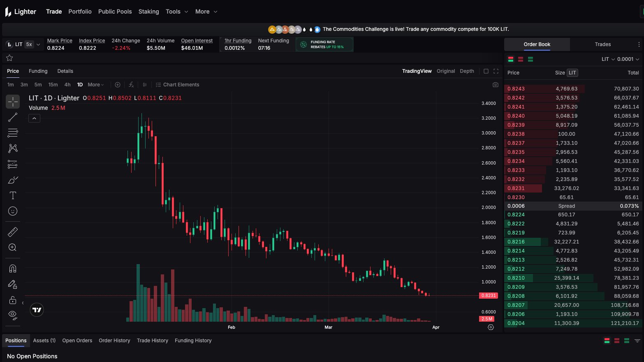Collapse the drawing toolbar side arrow
This screenshot has width=644, height=362.
pyautogui.click(x=23, y=303)
